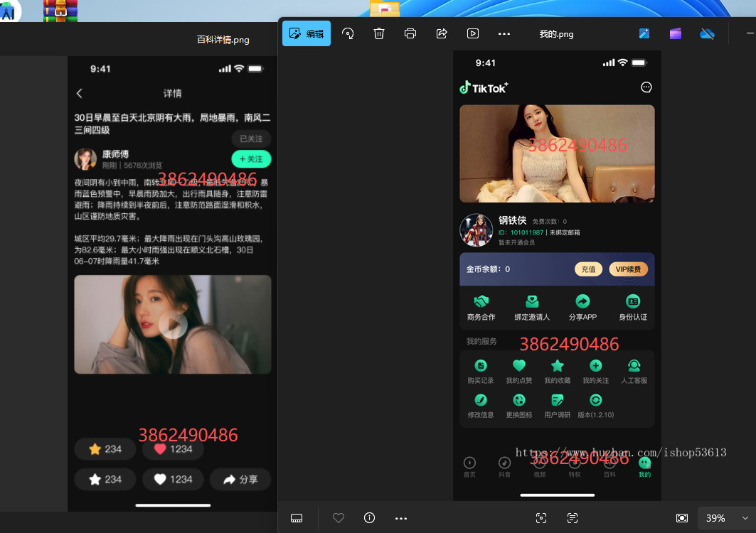Click 钢铁侠 Iron Man avatar
The height and width of the screenshot is (533, 756).
tap(477, 230)
